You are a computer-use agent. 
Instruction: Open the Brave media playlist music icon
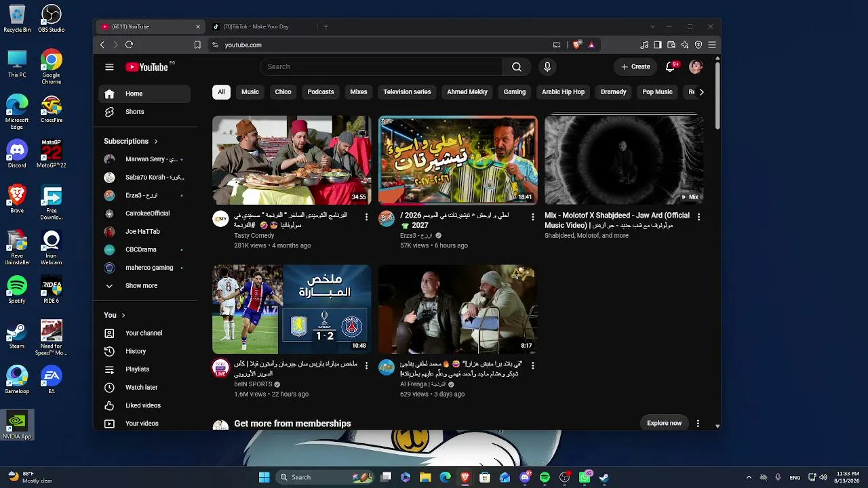644,45
